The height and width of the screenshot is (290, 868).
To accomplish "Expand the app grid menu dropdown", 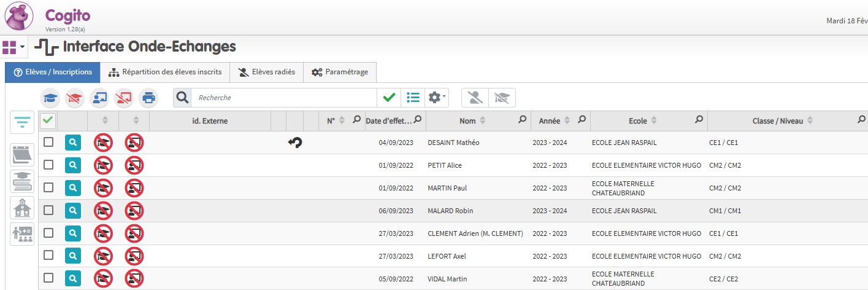I will pyautogui.click(x=13, y=47).
